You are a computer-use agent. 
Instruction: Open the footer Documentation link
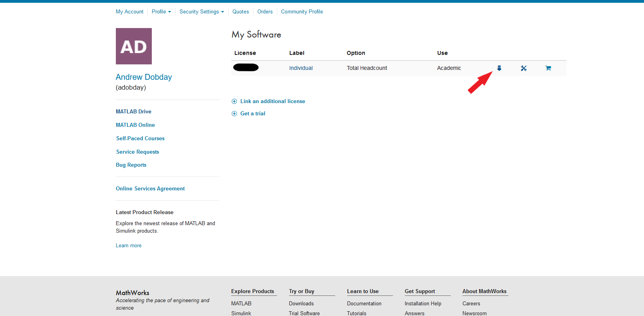click(x=364, y=303)
